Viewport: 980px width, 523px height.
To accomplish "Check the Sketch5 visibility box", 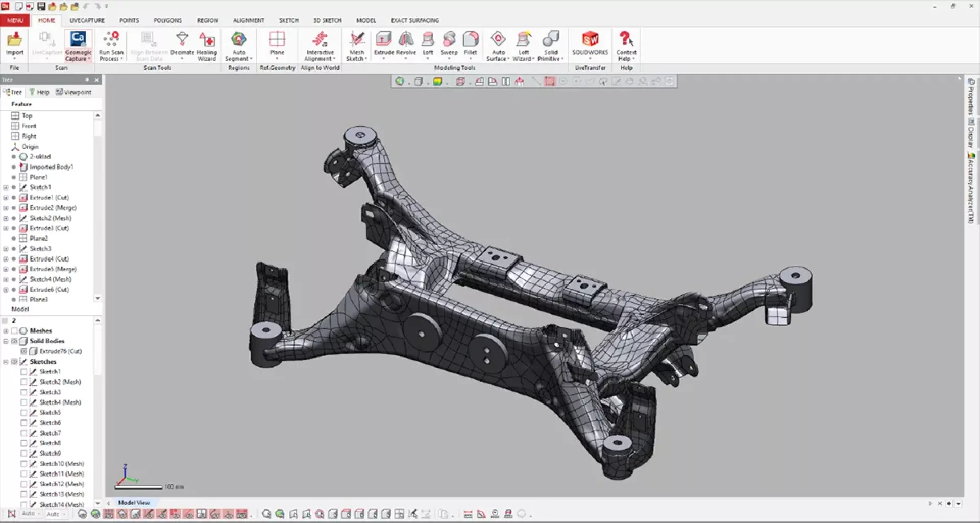I will [x=24, y=413].
